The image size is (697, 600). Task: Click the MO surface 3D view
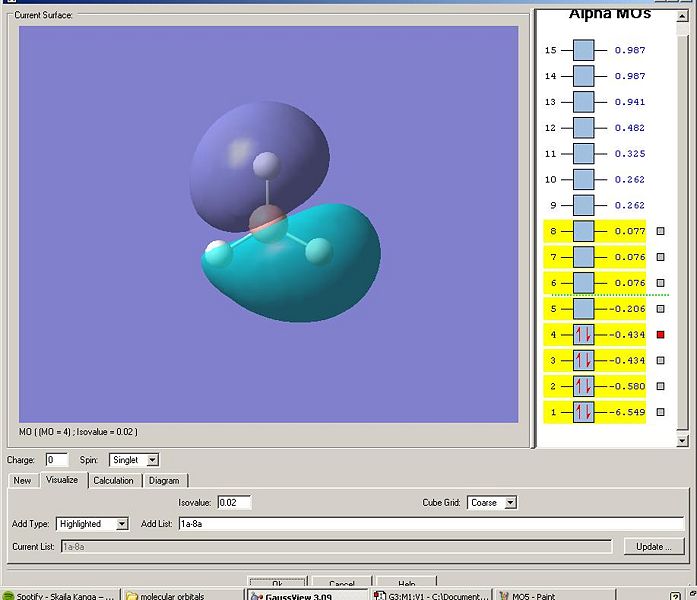(x=268, y=224)
